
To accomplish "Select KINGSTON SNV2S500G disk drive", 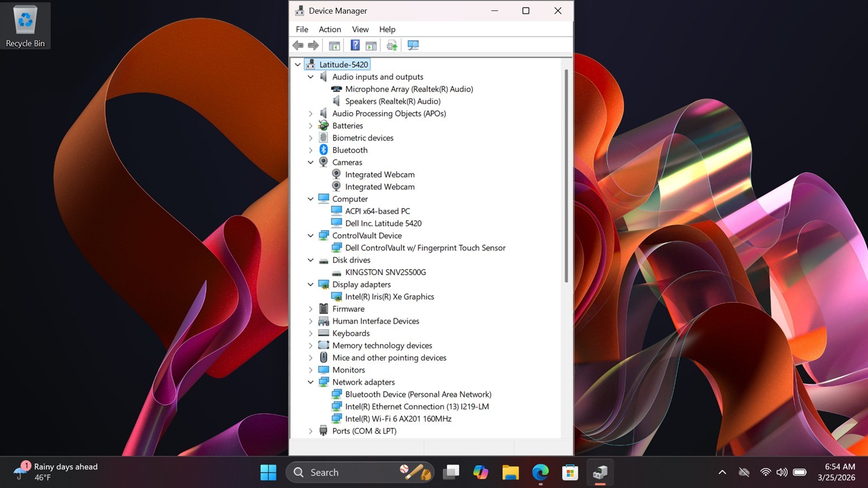I will point(386,272).
